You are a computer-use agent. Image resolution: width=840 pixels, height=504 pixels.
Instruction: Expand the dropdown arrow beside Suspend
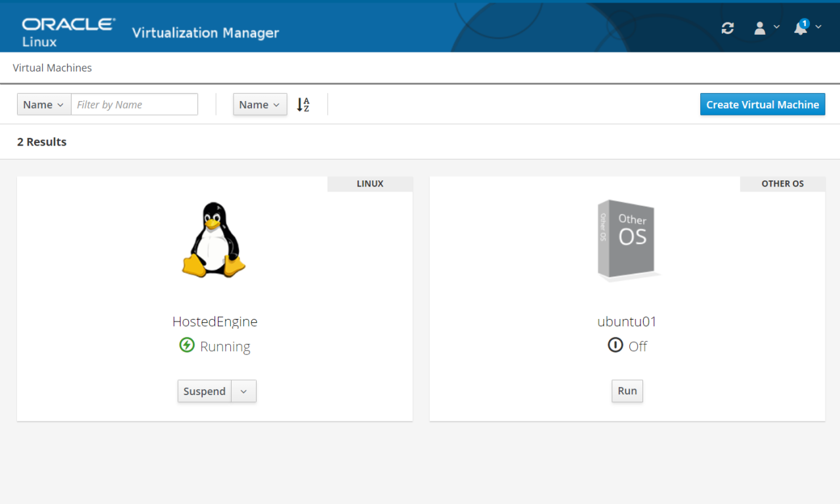pos(243,391)
